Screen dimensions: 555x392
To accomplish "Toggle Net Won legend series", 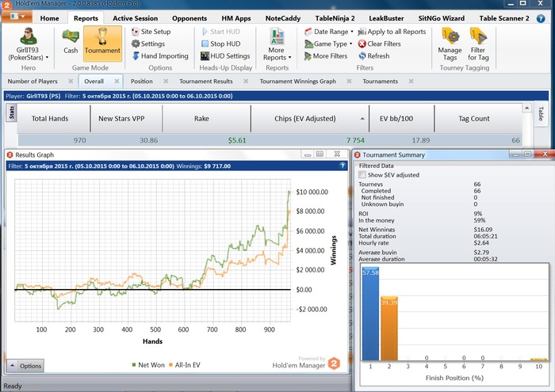I will [x=148, y=365].
